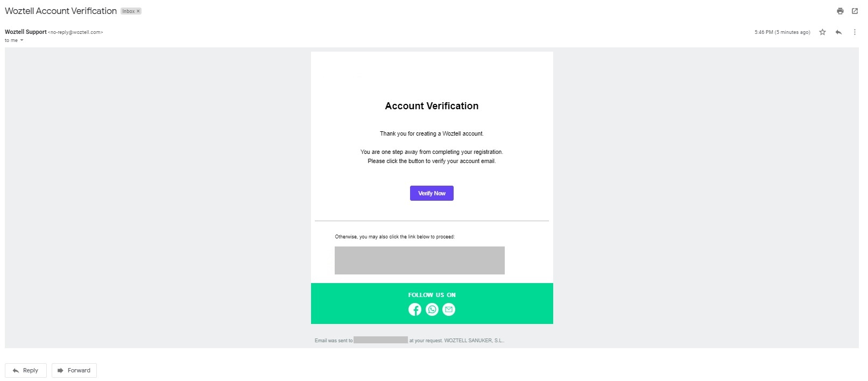
Task: Click the envelope mail icon in the footer
Action: [449, 309]
